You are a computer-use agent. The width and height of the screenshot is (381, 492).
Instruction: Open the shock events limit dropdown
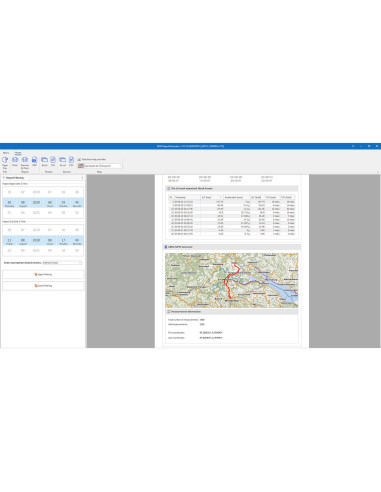[x=62, y=263]
